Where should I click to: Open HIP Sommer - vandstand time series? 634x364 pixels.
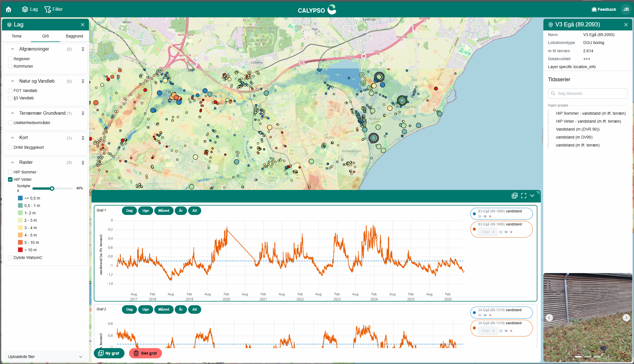[x=591, y=113]
